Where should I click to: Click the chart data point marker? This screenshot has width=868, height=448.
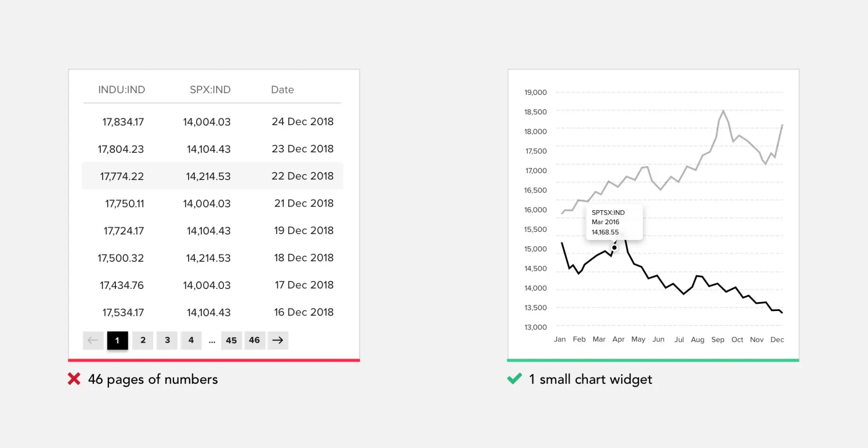(x=614, y=247)
